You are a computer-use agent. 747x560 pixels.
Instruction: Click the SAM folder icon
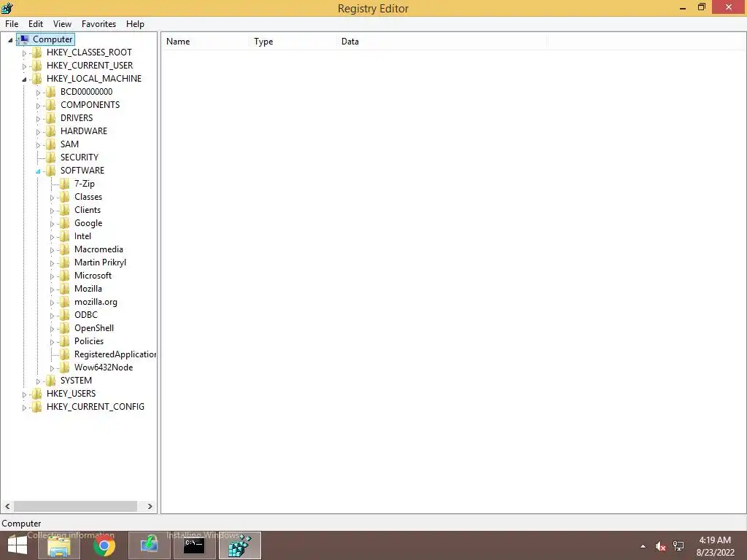(x=51, y=144)
